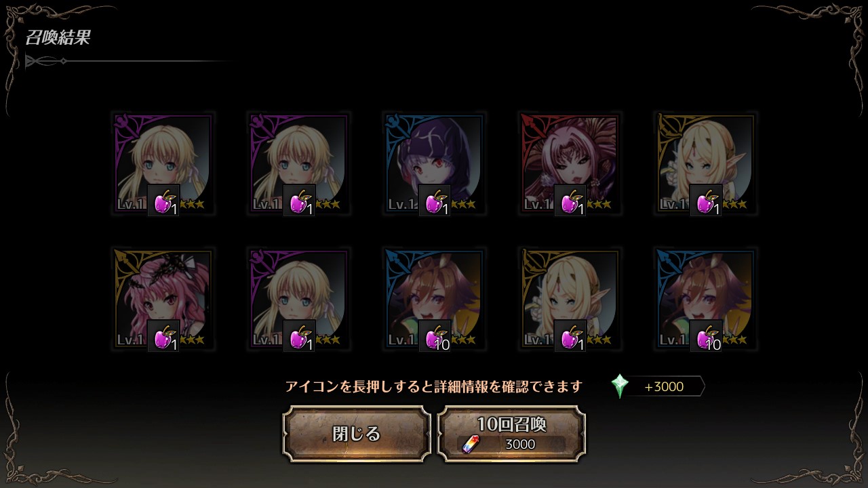Screen dimensions: 868x488
Task: Select the first blonde girl portrait, top row
Action: pos(163,164)
